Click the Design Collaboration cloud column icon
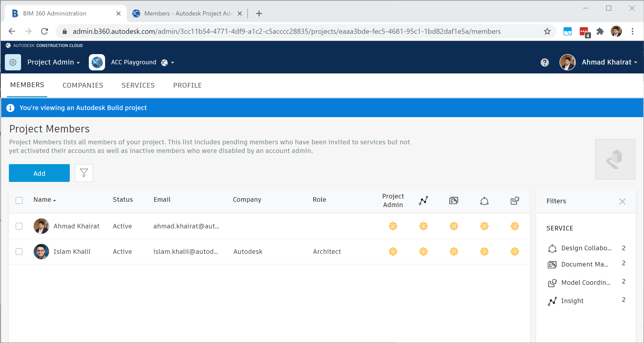644x343 pixels. 484,201
